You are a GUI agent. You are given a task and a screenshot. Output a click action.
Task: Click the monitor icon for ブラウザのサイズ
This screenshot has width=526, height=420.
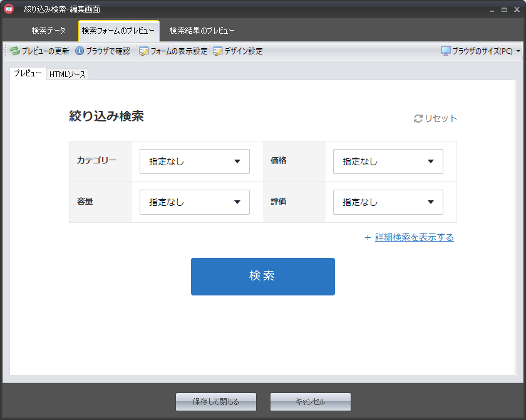coord(446,51)
